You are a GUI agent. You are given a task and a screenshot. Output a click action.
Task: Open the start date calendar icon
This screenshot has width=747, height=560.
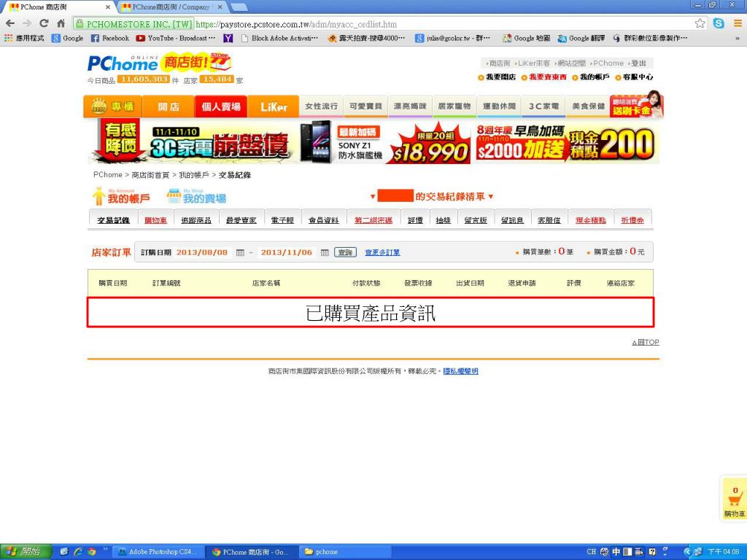[240, 252]
